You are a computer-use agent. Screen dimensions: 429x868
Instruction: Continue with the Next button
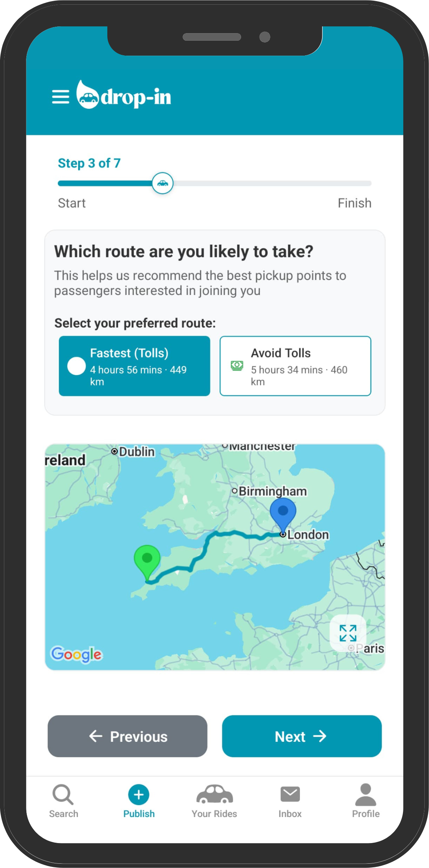click(302, 736)
